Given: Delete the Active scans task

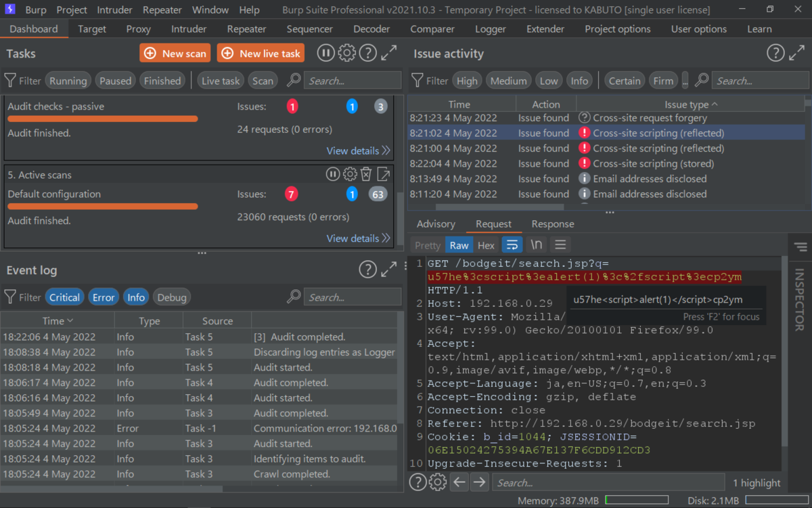Looking at the screenshot, I should tap(366, 174).
